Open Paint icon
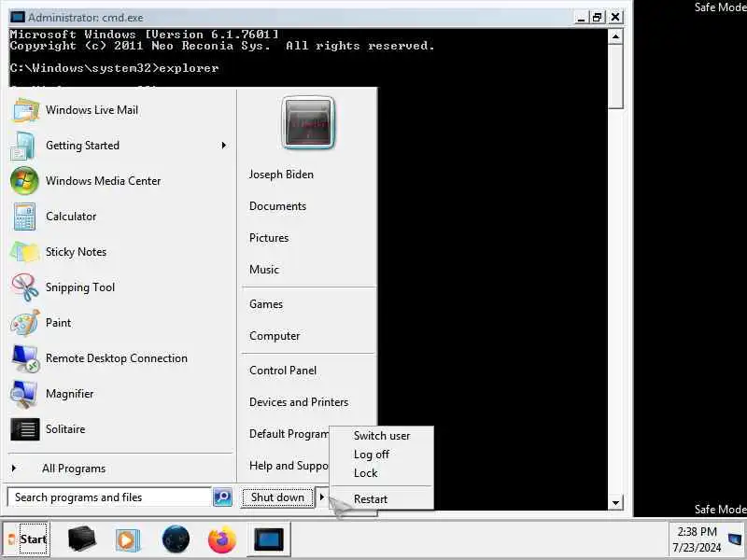The width and height of the screenshot is (747, 560). pos(25,323)
